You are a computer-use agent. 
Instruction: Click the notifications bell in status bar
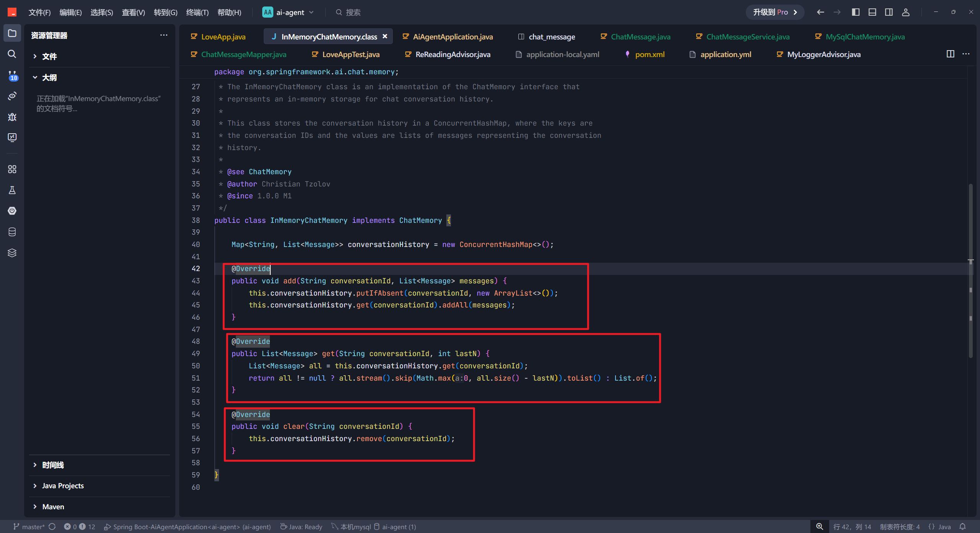pyautogui.click(x=963, y=526)
